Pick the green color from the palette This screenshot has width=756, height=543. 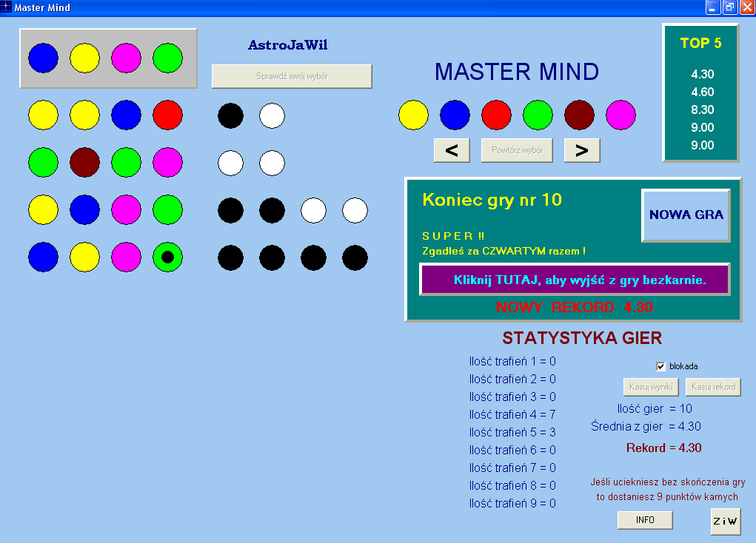538,115
